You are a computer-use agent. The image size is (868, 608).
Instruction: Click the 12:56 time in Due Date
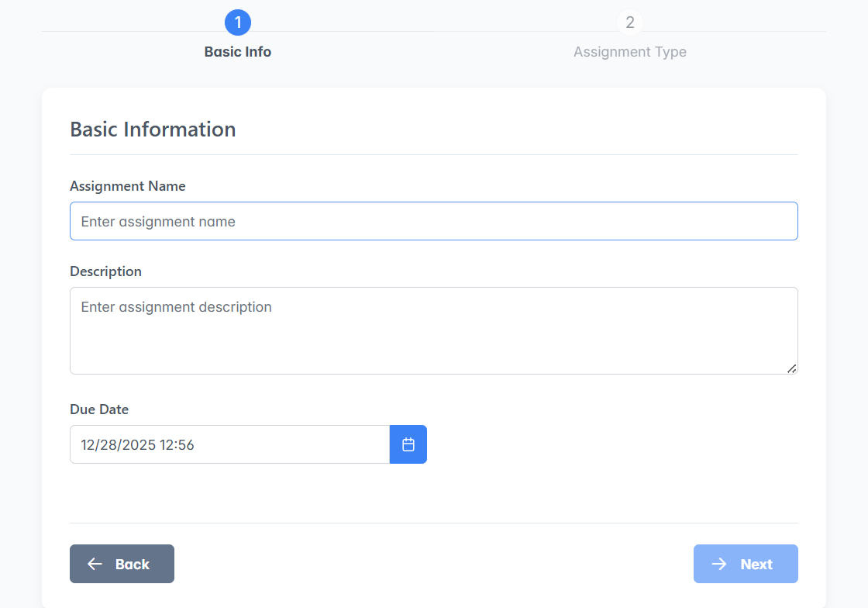[177, 445]
